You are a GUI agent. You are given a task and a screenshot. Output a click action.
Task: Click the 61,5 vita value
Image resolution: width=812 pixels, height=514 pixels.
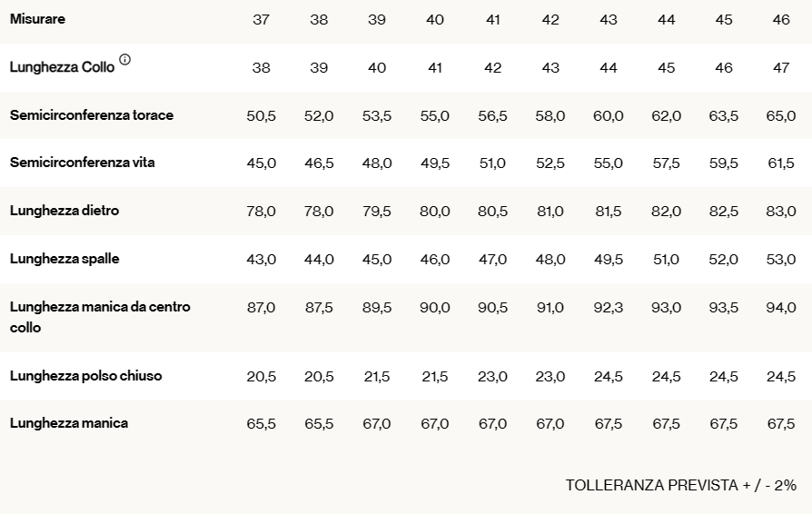pos(781,163)
